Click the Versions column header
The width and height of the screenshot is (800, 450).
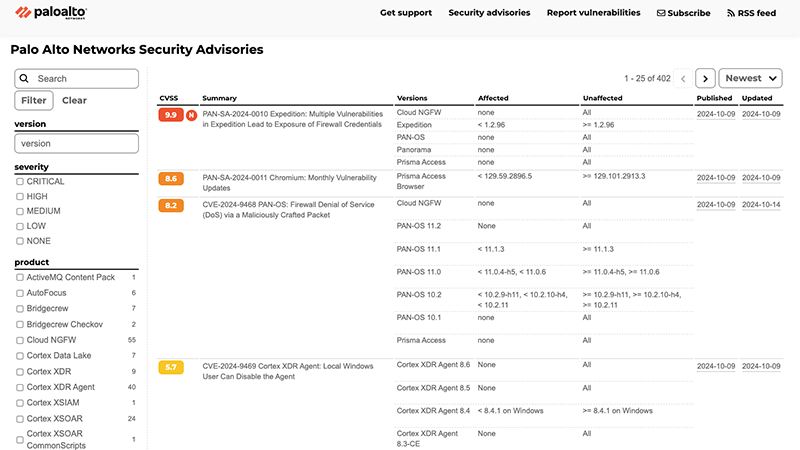click(412, 98)
